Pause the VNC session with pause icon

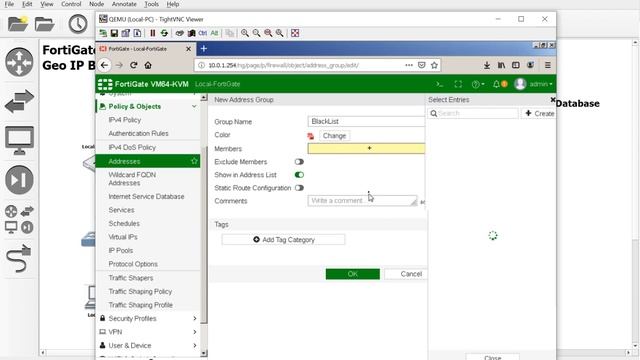(152, 33)
